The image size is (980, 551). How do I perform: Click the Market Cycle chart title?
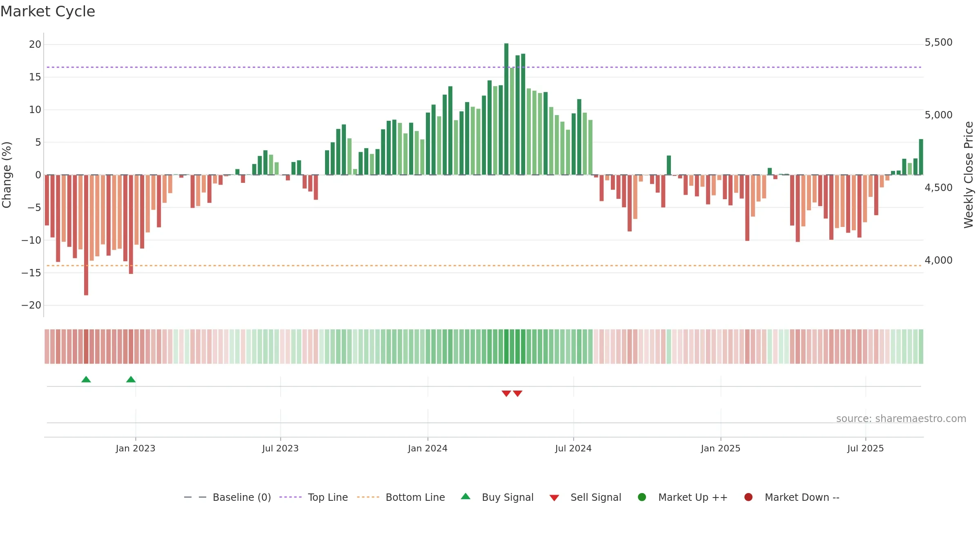(48, 11)
